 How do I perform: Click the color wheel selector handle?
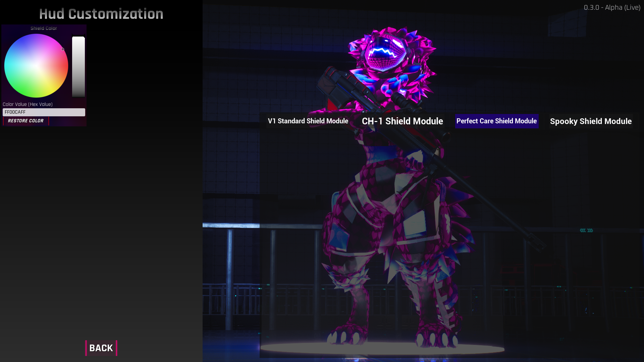[63, 49]
